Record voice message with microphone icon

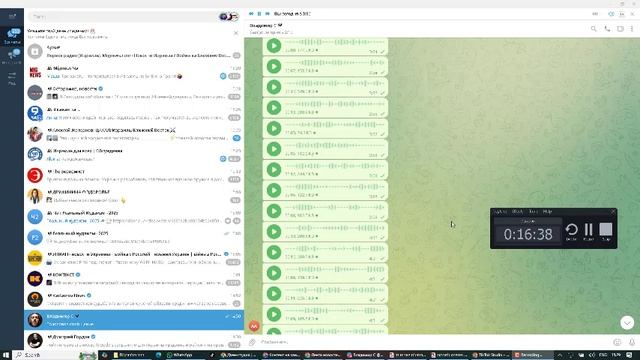(x=631, y=342)
